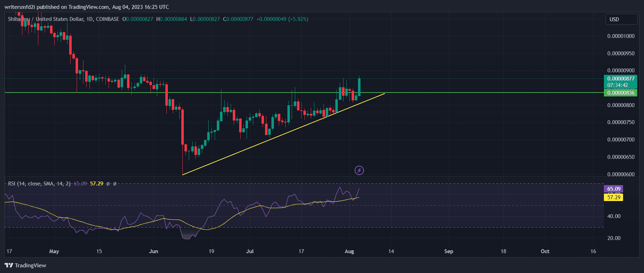This screenshot has width=644, height=273.
Task: Click the high value H0.00000884
Action: pyautogui.click(x=171, y=19)
